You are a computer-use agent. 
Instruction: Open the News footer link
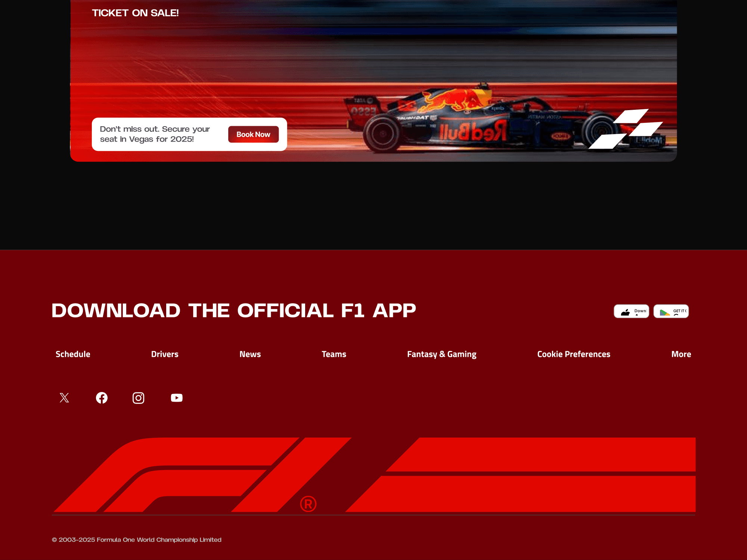pyautogui.click(x=250, y=354)
